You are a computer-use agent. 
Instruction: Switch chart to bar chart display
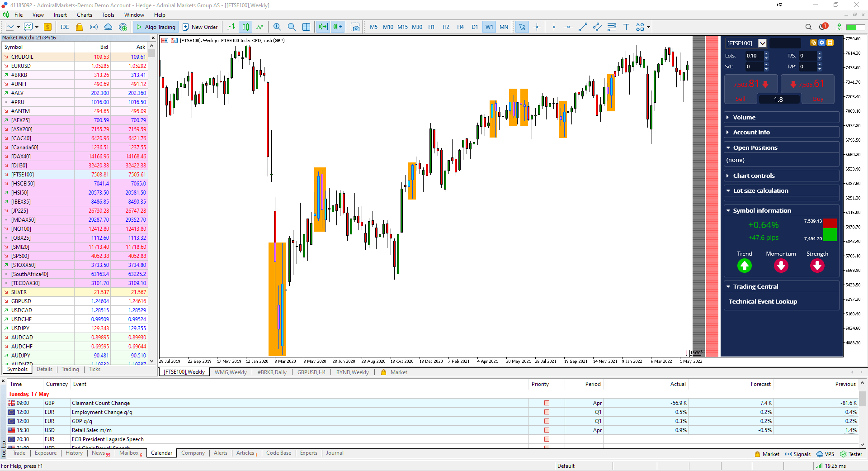[231, 27]
